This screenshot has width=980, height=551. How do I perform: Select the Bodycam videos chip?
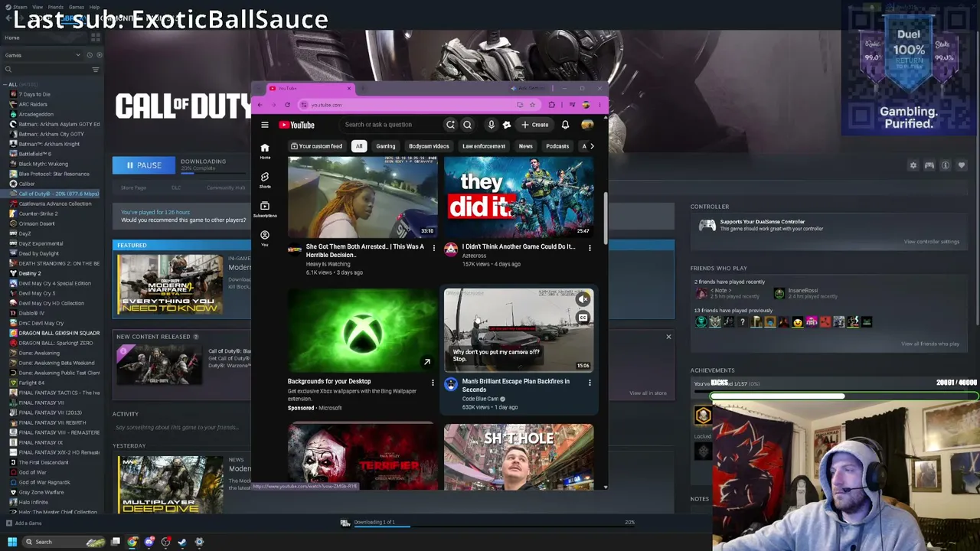(429, 146)
